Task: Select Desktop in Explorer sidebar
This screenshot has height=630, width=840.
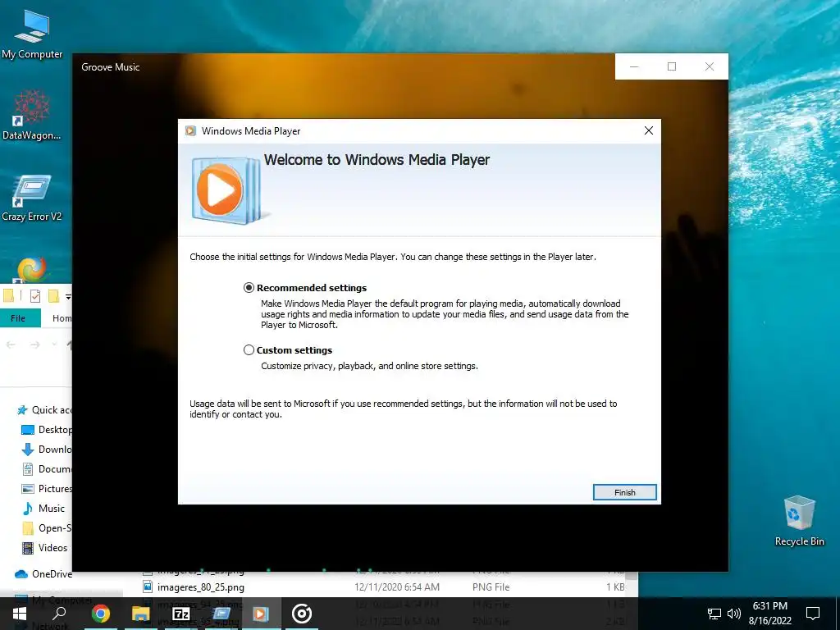Action: point(46,430)
